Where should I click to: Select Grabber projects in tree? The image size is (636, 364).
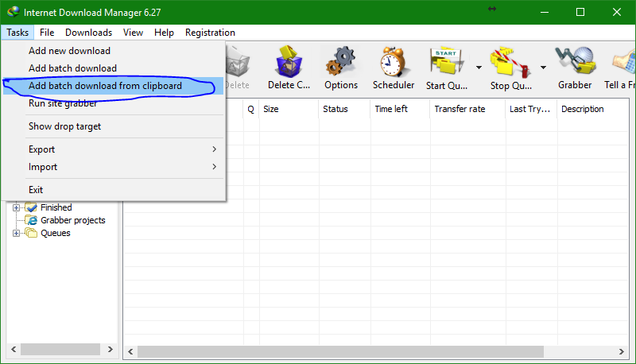coord(73,220)
